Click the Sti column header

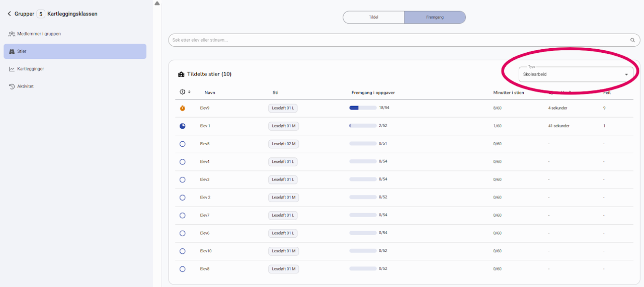click(x=276, y=92)
